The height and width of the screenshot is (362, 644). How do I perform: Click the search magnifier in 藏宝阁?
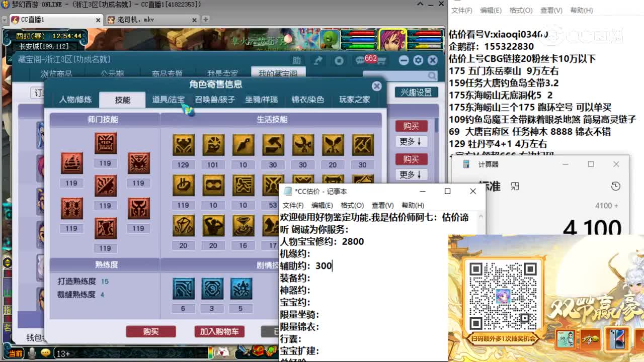[432, 76]
